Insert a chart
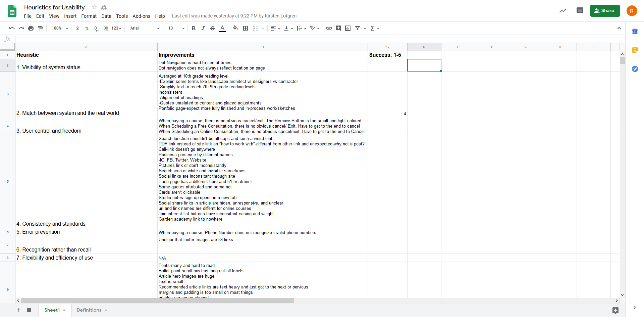The image size is (644, 317). [x=348, y=28]
